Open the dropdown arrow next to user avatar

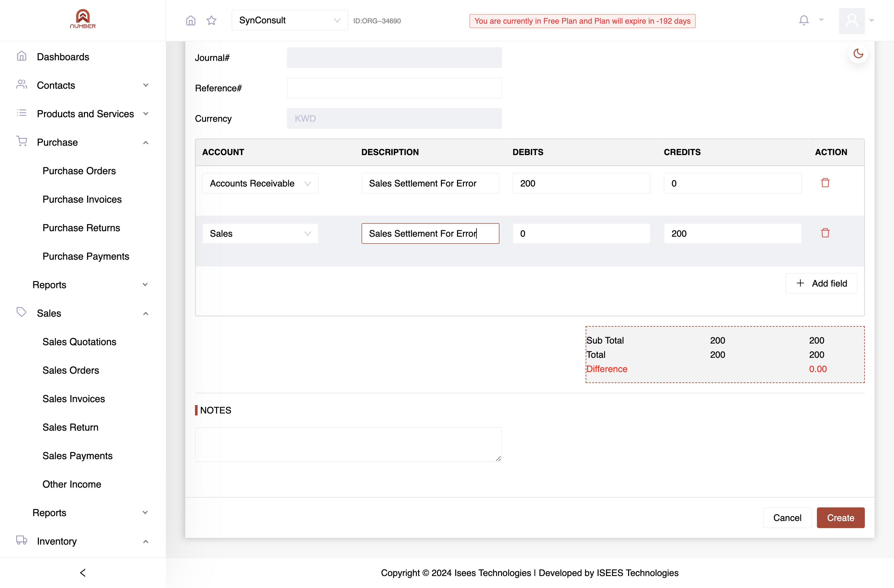pos(872,21)
